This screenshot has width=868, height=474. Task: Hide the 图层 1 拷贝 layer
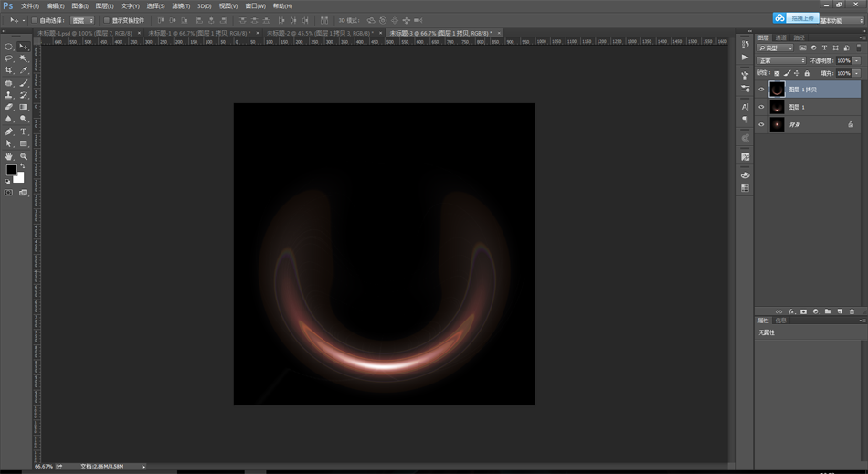pos(761,90)
